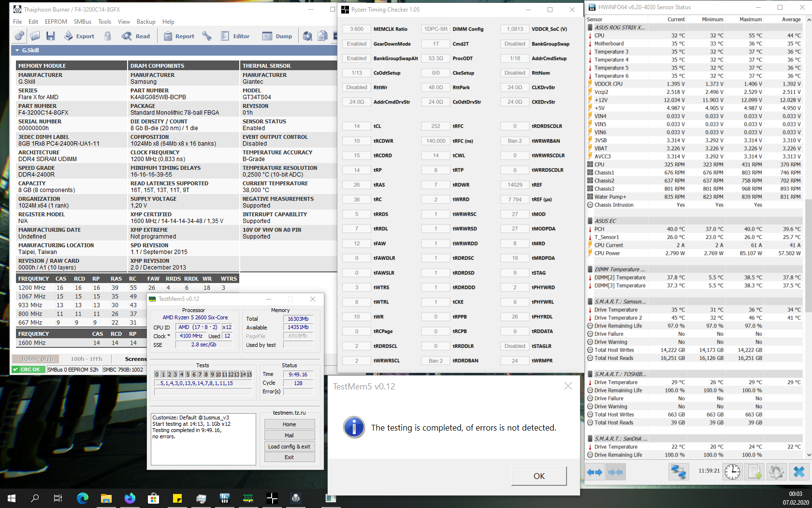Viewport: 812px width, 508px height.
Task: Click the TestMem5 green RAM taskbar icon
Action: 248,498
